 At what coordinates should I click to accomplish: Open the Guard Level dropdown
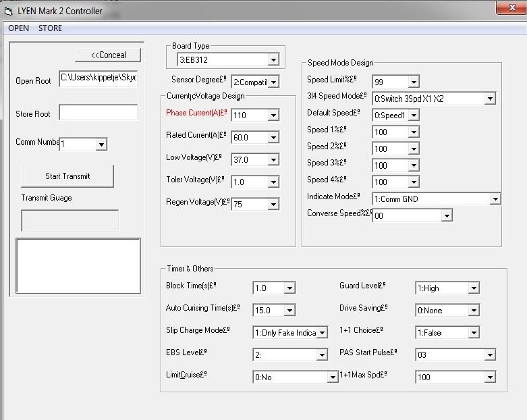pos(474,288)
